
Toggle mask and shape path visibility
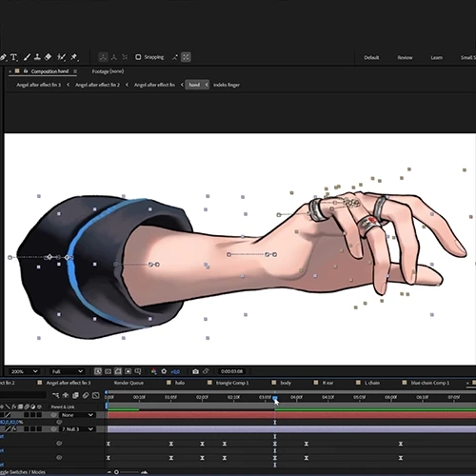(x=118, y=371)
